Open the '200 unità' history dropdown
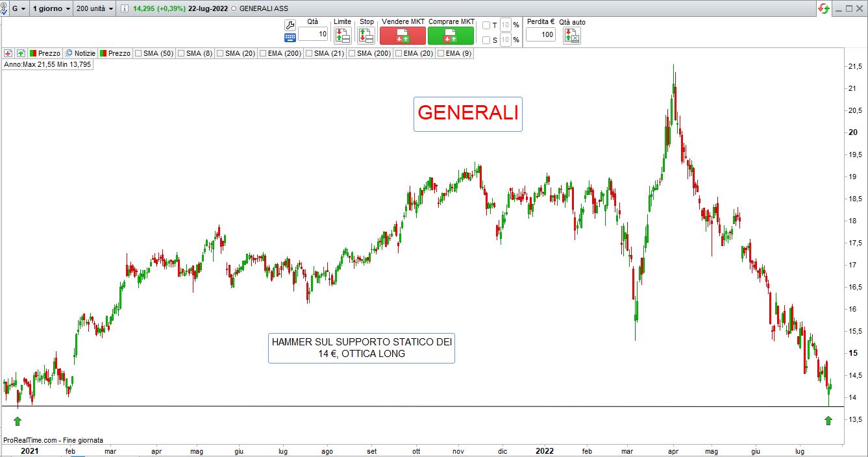The height and width of the screenshot is (457, 868). (95, 8)
